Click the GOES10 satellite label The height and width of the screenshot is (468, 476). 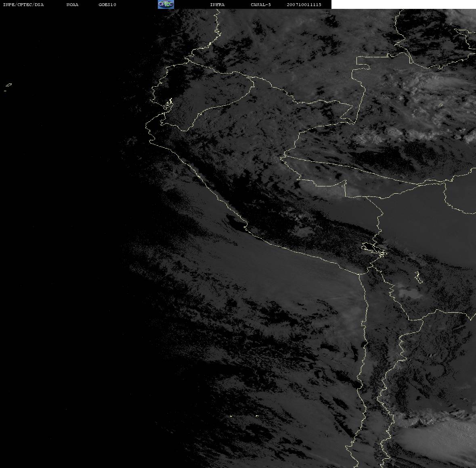click(x=107, y=4)
